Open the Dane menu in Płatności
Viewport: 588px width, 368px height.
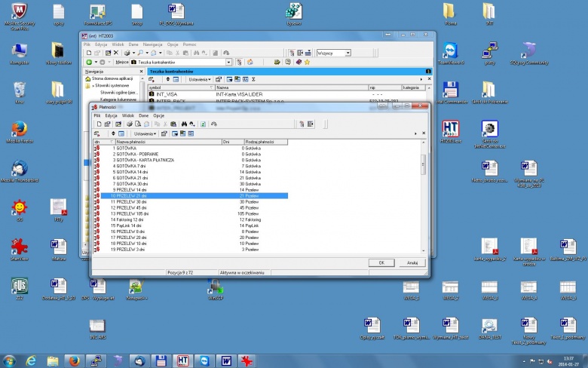pyautogui.click(x=144, y=115)
